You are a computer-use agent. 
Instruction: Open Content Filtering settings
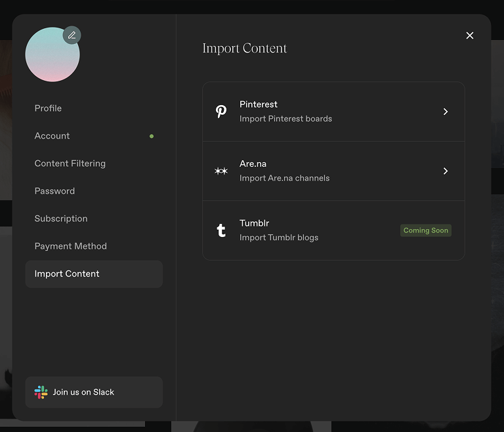(x=70, y=163)
